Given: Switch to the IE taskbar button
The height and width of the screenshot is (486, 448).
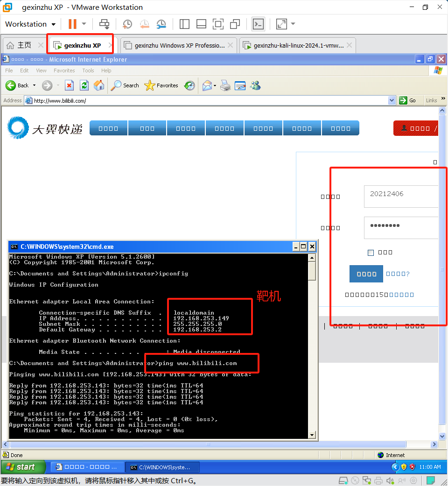Looking at the screenshot, I should (x=87, y=467).
